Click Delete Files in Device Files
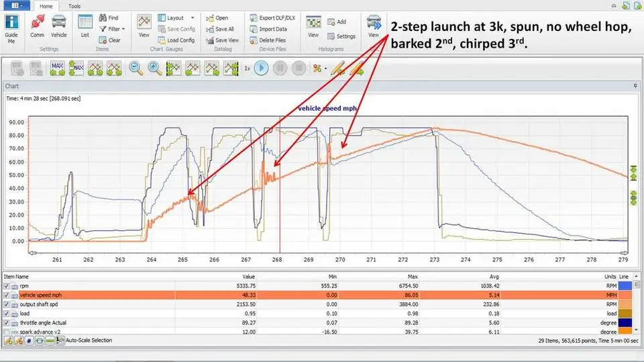Screen dimensions: 644x362 pos(268,40)
